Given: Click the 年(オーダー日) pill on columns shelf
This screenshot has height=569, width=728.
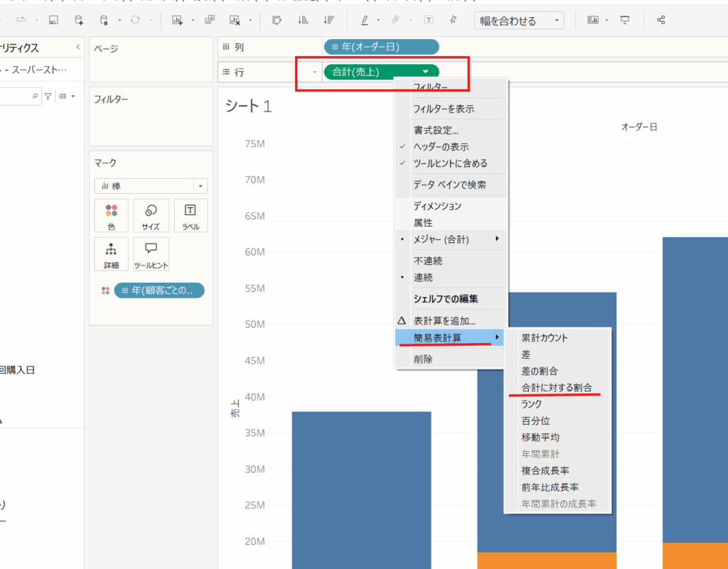Looking at the screenshot, I should (380, 47).
